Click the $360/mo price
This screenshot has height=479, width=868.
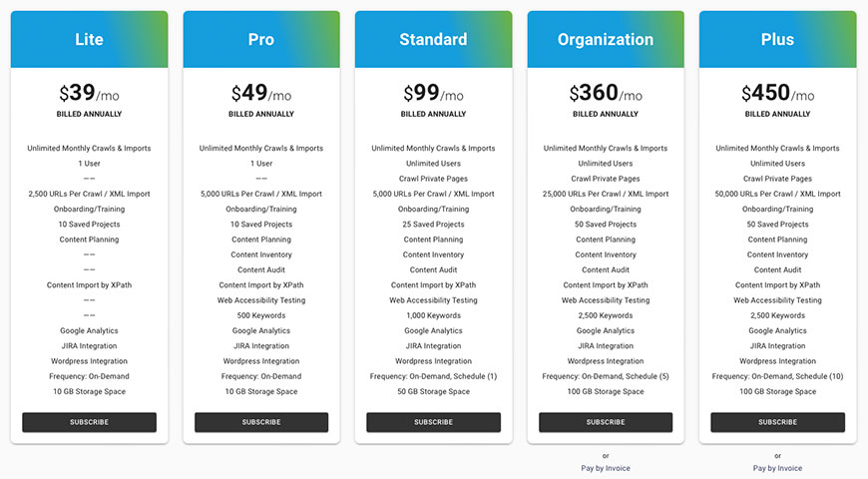[x=606, y=94]
